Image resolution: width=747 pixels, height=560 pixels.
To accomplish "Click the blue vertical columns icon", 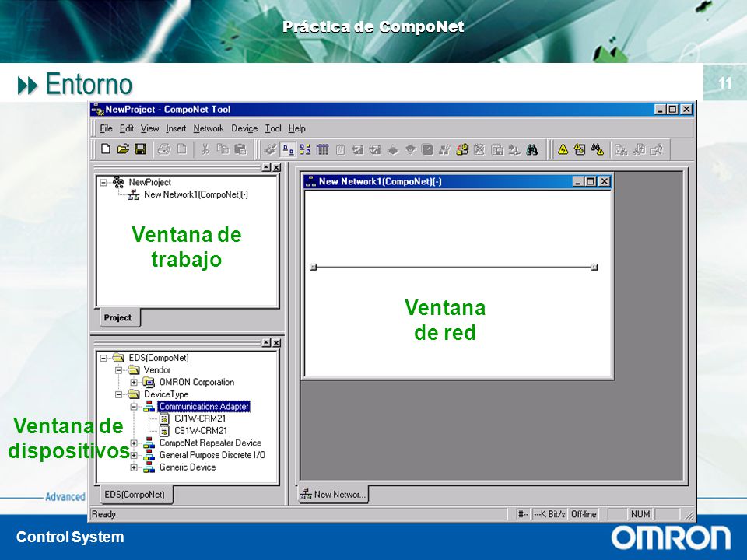I will point(322,150).
